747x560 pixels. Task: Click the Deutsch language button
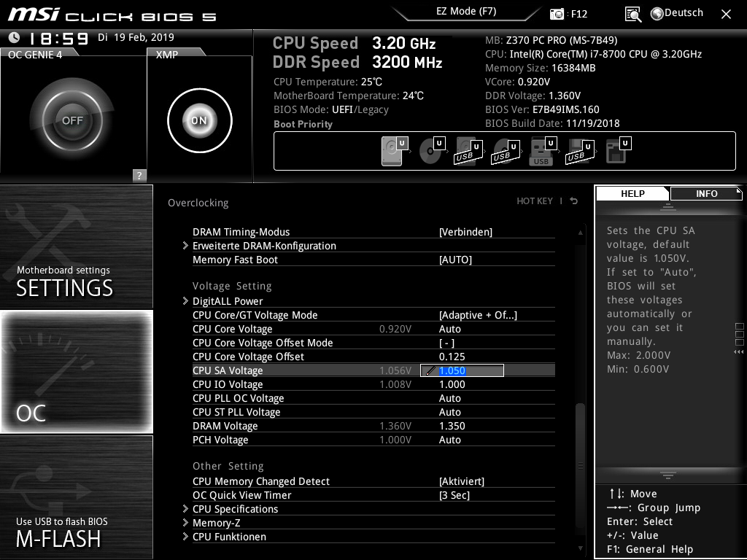pyautogui.click(x=684, y=13)
